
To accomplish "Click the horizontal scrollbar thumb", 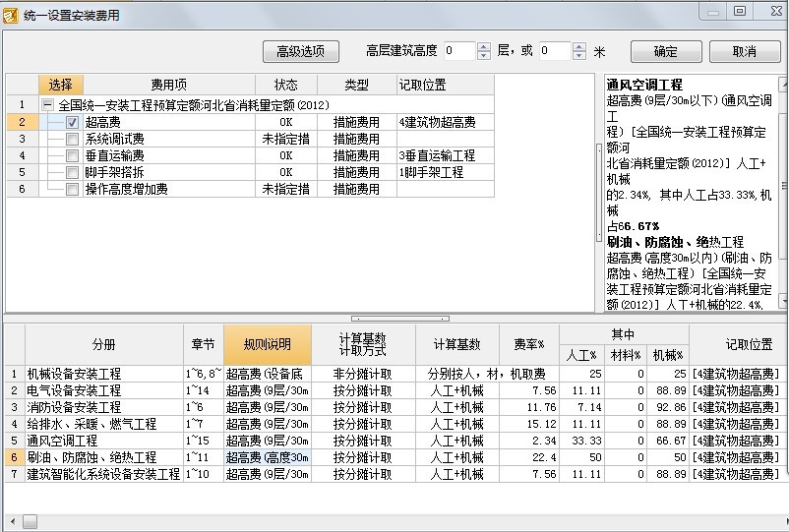I will [30, 522].
